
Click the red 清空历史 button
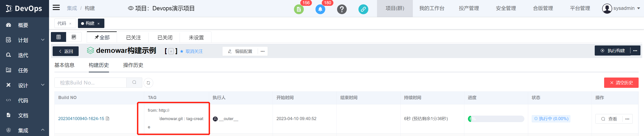click(621, 83)
